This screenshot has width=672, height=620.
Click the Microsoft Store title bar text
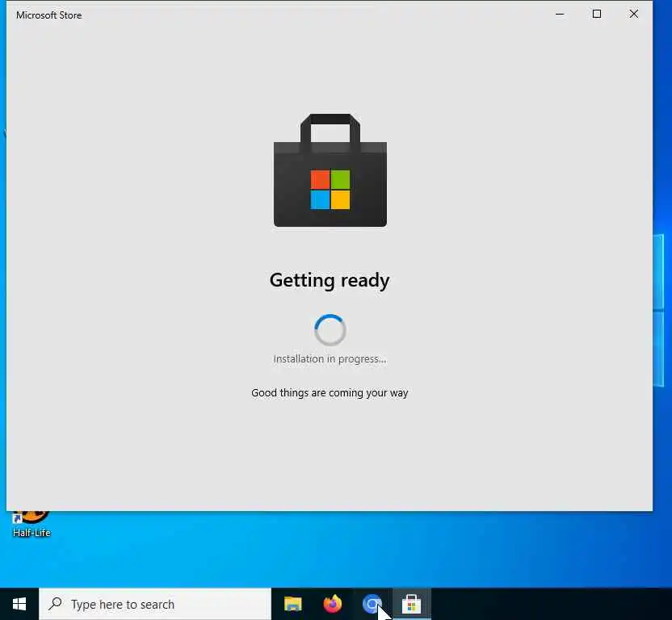click(x=48, y=15)
